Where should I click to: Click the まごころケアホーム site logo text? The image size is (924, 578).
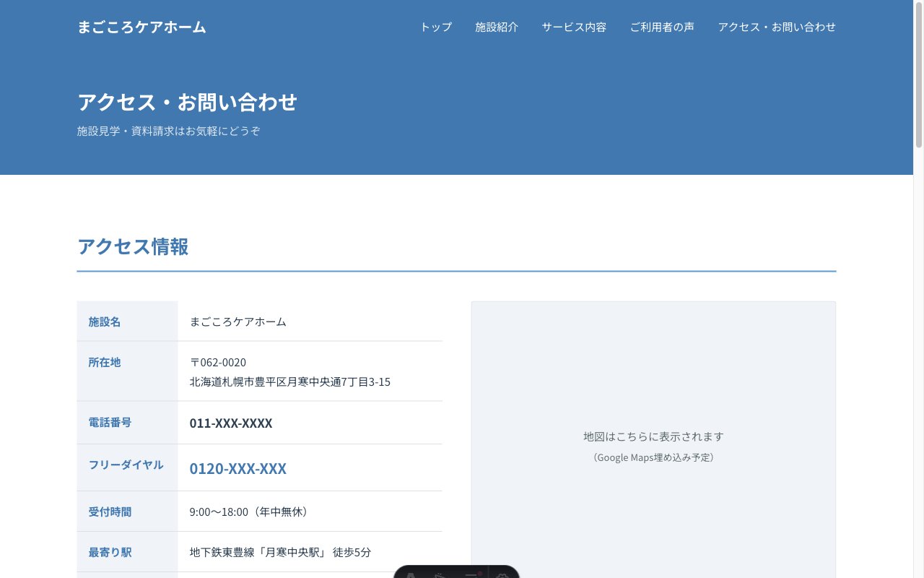click(x=141, y=27)
